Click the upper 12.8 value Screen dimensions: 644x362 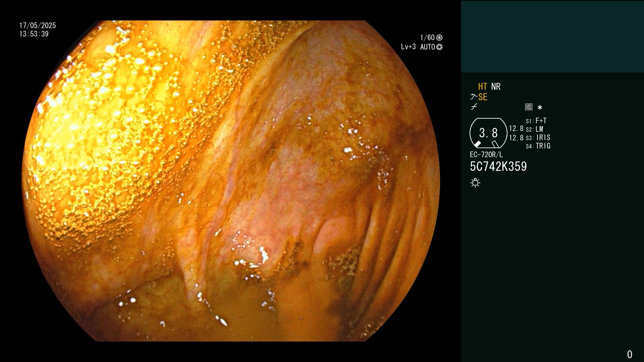point(516,128)
